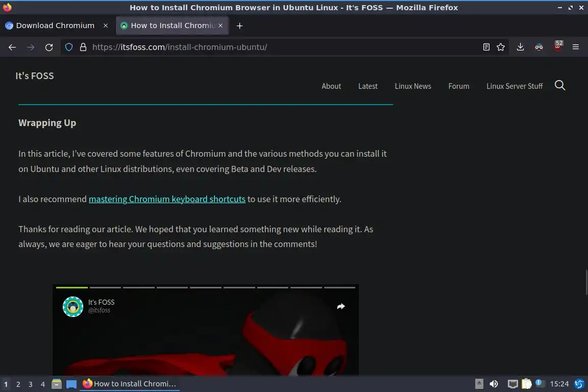Reload the current page
The width and height of the screenshot is (588, 392).
49,47
